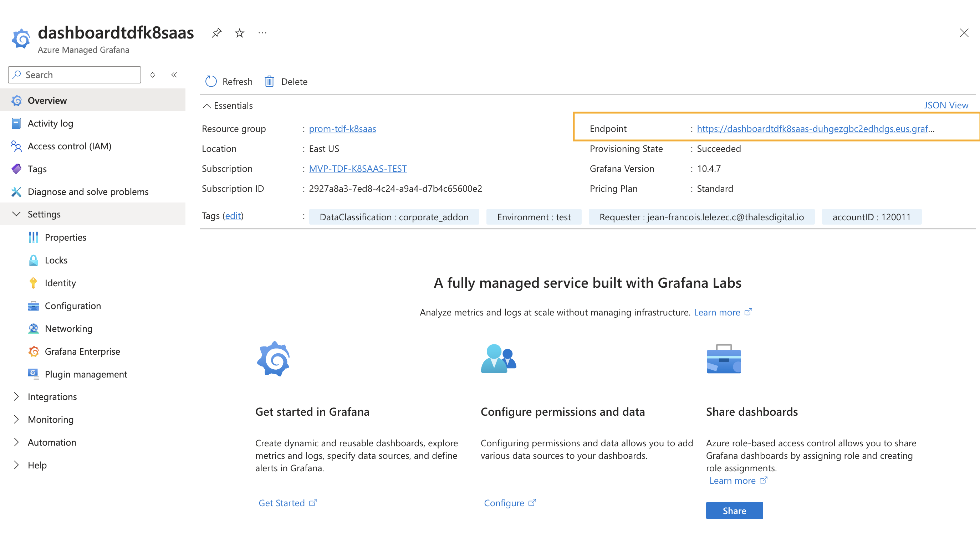
Task: Open the more options ellipsis menu
Action: (262, 33)
